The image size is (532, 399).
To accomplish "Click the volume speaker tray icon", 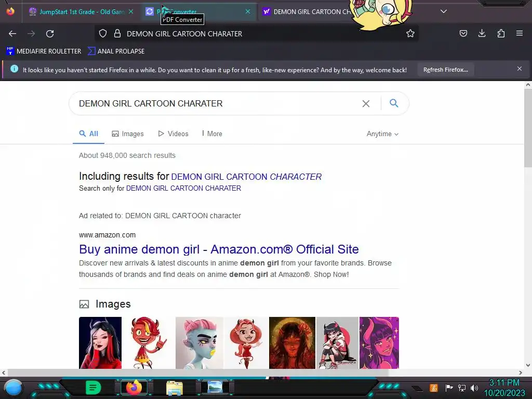I will 474,388.
